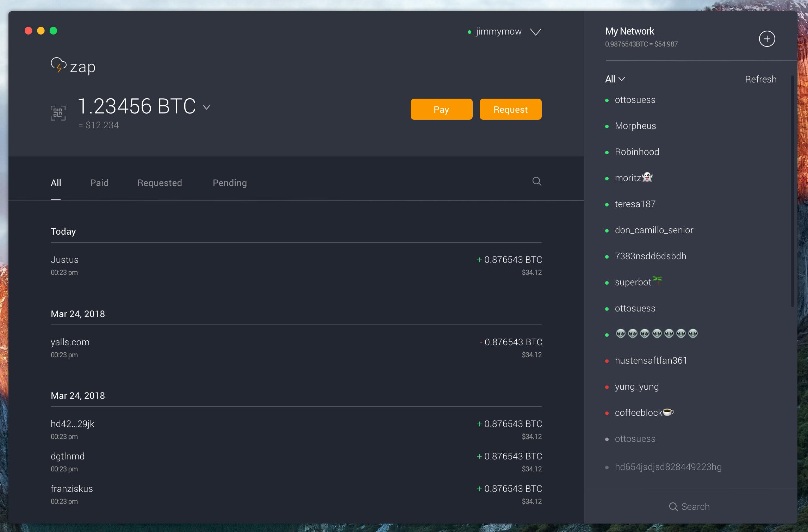Expand the jimmymow account dropdown arrow
This screenshot has height=532, width=808.
point(536,32)
